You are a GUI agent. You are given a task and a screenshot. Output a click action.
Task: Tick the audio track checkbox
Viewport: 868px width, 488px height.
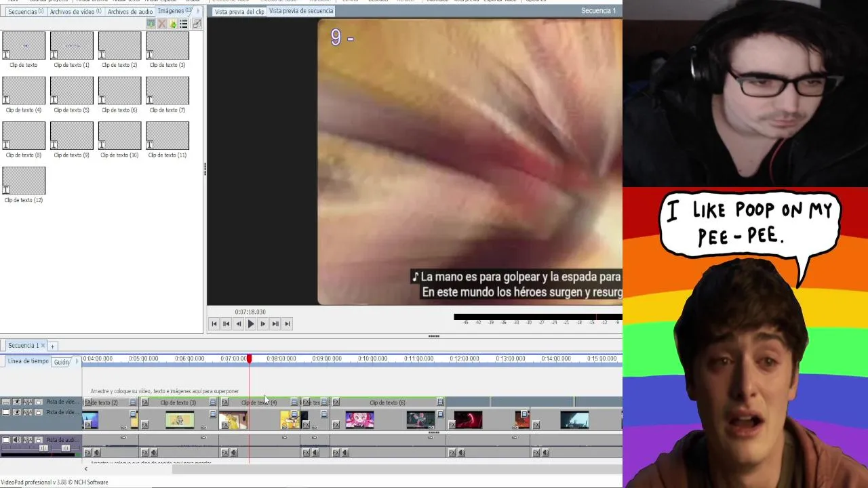coord(6,440)
